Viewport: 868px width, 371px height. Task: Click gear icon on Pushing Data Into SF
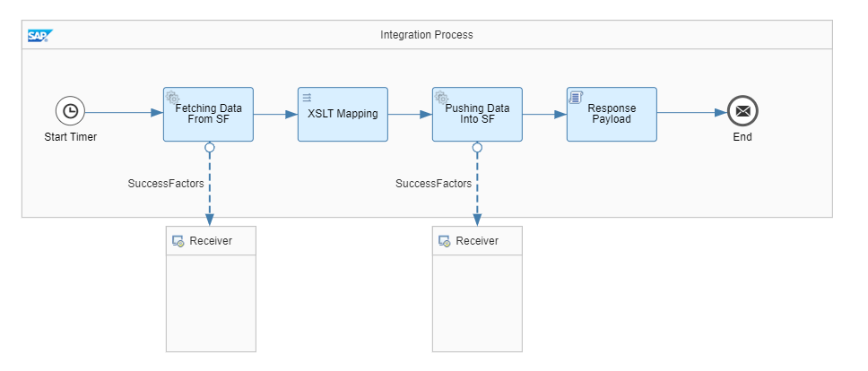pos(441,98)
